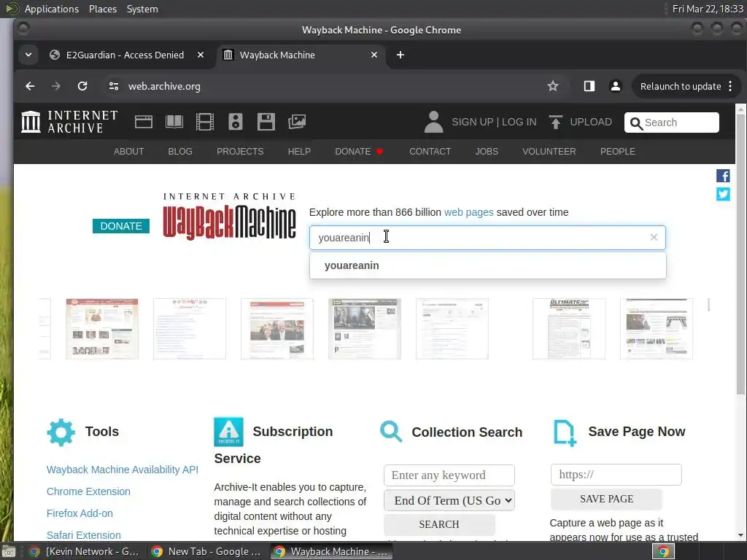Image resolution: width=747 pixels, height=560 pixels.
Task: Open the Chrome Extension link
Action: [x=88, y=491]
